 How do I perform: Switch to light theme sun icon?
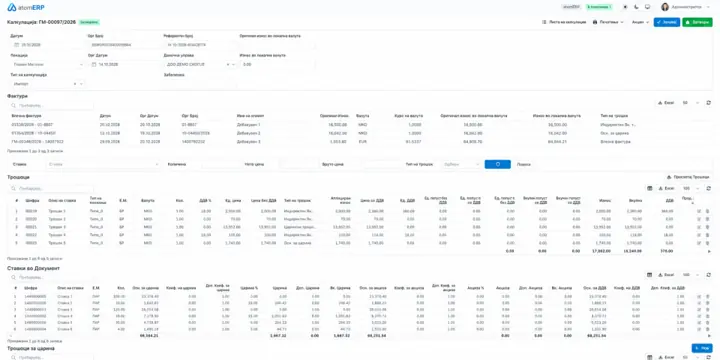coord(625,7)
